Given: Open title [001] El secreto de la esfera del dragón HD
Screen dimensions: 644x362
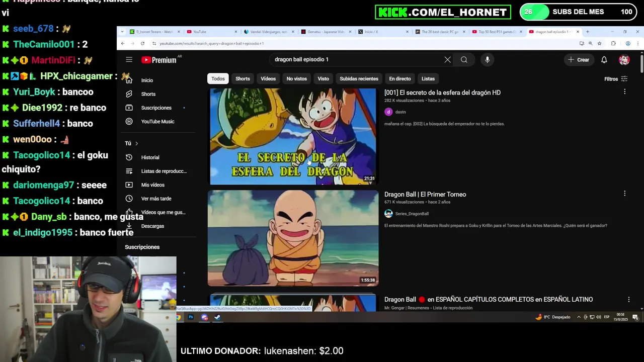Looking at the screenshot, I should point(442,93).
